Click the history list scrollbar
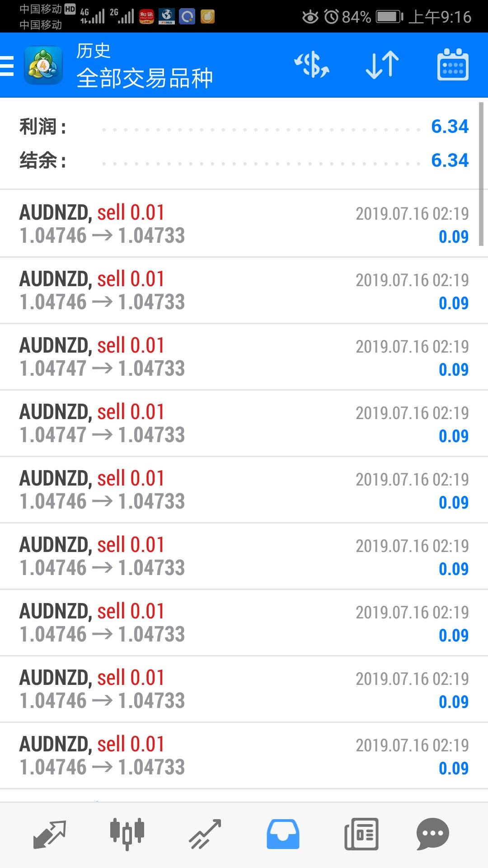This screenshot has height=868, width=488. coord(481,174)
